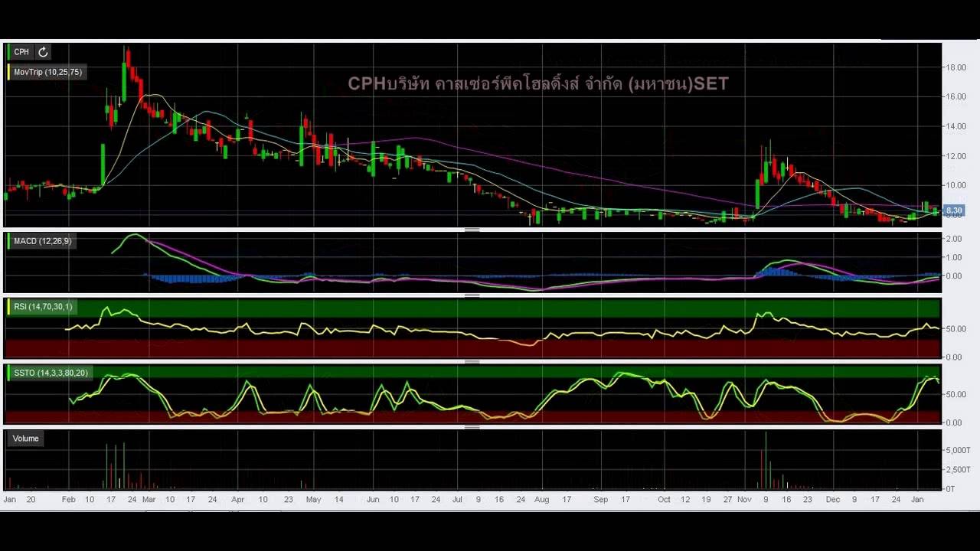The image size is (980, 551).
Task: Click the Nov date label
Action: coord(745,500)
